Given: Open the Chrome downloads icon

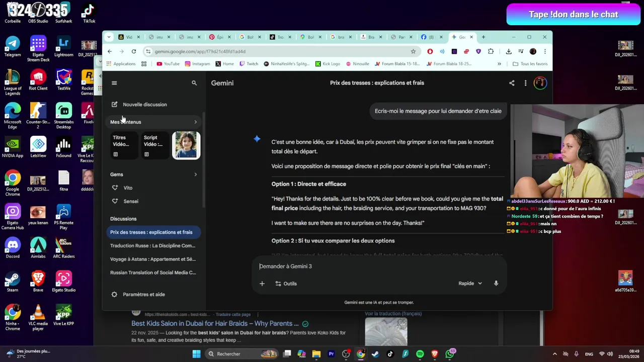Looking at the screenshot, I should pyautogui.click(x=509, y=51).
